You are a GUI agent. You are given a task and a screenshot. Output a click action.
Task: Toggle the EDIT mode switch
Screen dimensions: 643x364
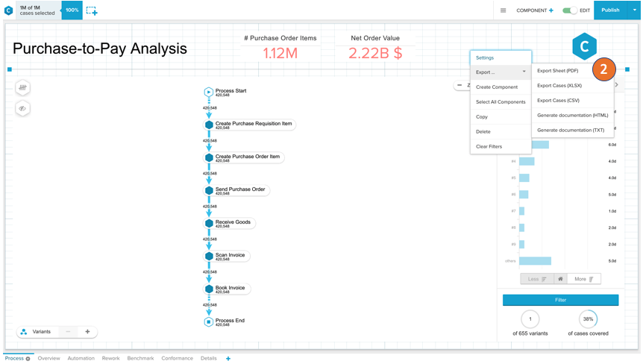(x=569, y=10)
